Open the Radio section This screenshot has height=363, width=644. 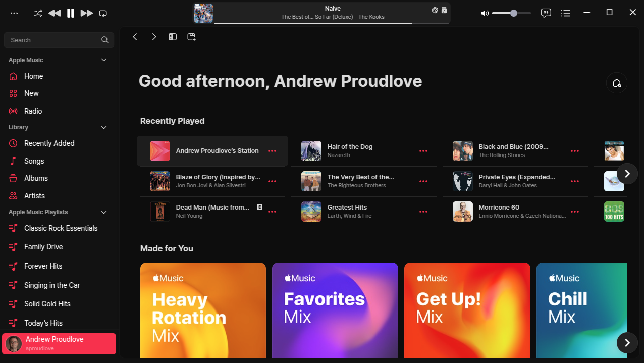point(59,111)
